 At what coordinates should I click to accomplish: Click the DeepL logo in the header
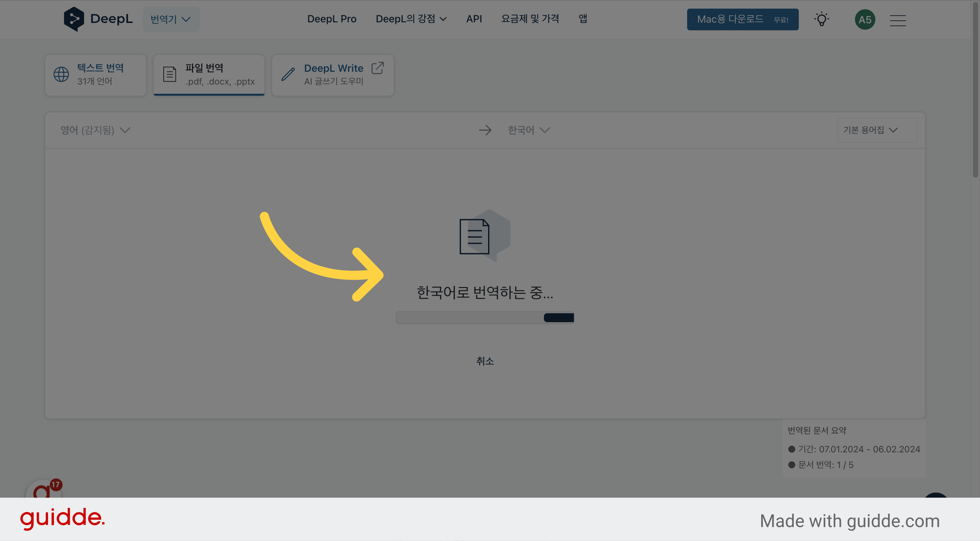98,19
